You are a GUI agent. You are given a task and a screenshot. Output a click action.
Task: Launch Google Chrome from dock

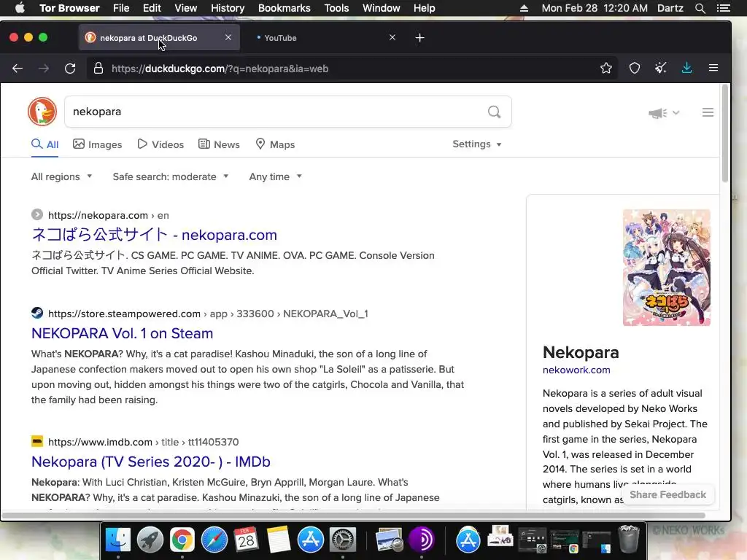click(x=182, y=540)
